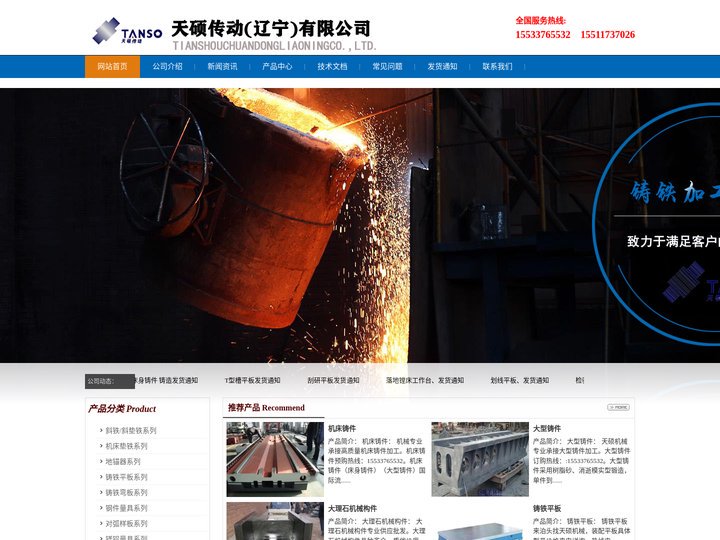Viewport: 720px width, 540px height.
Task: Open the 划线平板、发货通知 news link
Action: 520,381
